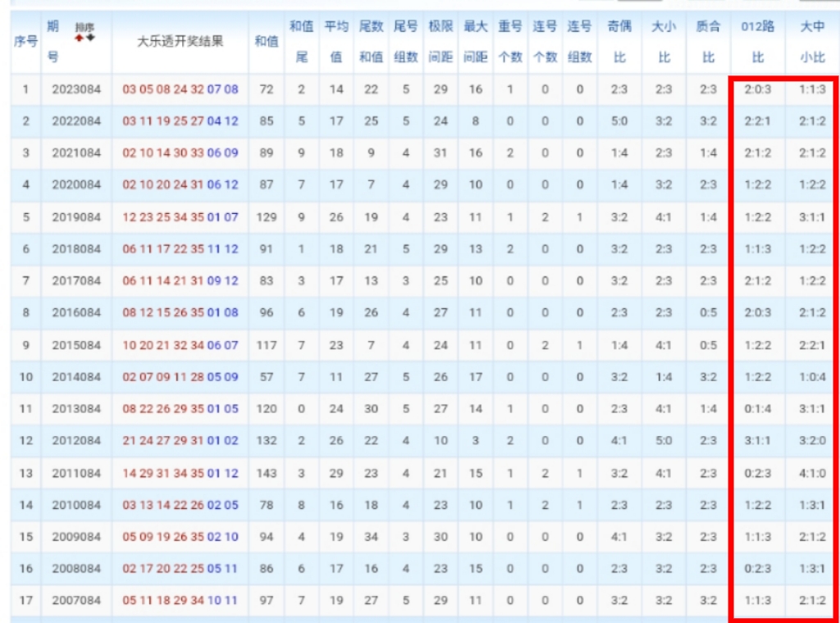
Task: Click 012路比 value 0:1:4 in row 2013084
Action: click(x=757, y=409)
